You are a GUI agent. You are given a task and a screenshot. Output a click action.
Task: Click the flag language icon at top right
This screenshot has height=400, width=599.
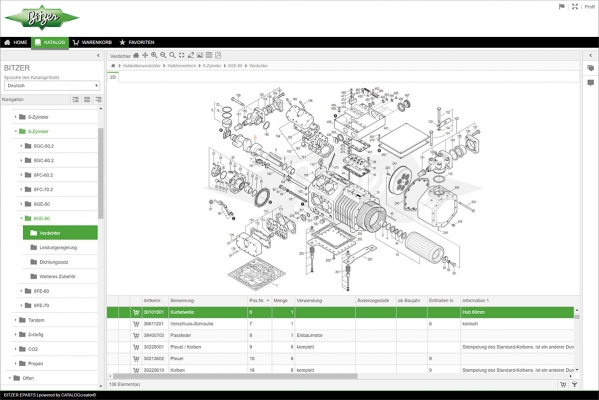pos(562,6)
